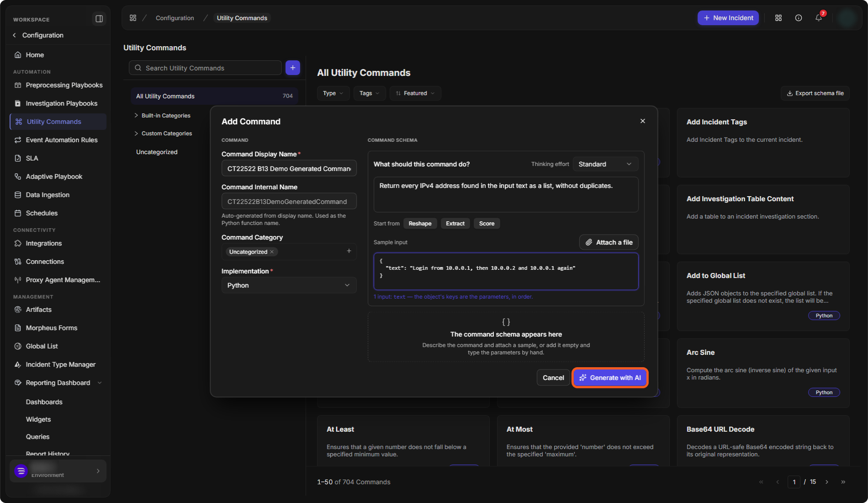Click the breadcrumb home grid icon

[x=133, y=18]
